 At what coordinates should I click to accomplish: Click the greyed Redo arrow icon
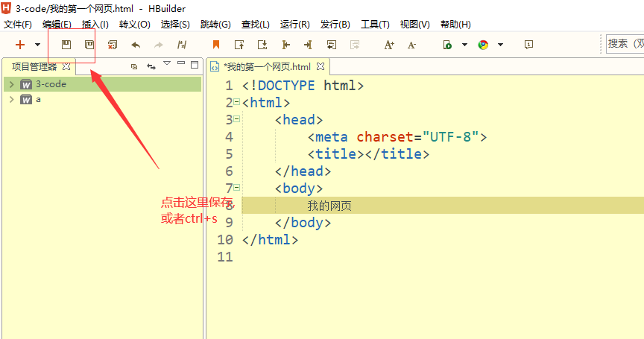tap(159, 45)
